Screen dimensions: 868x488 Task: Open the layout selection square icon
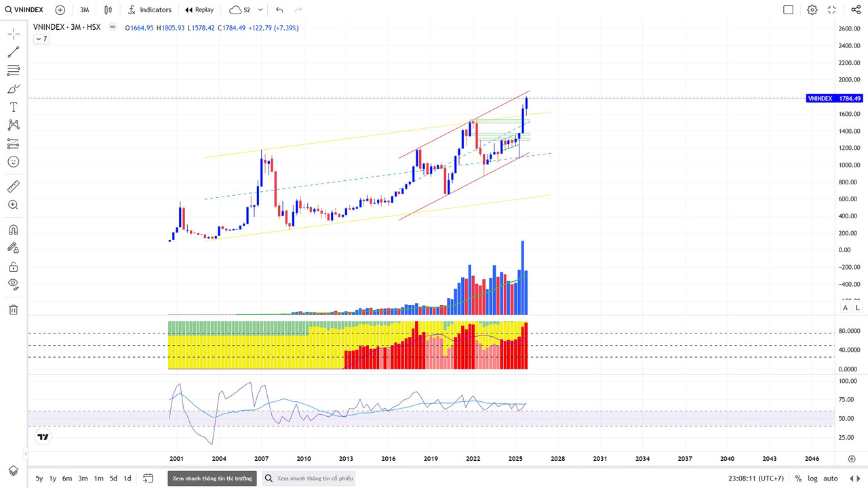[788, 10]
